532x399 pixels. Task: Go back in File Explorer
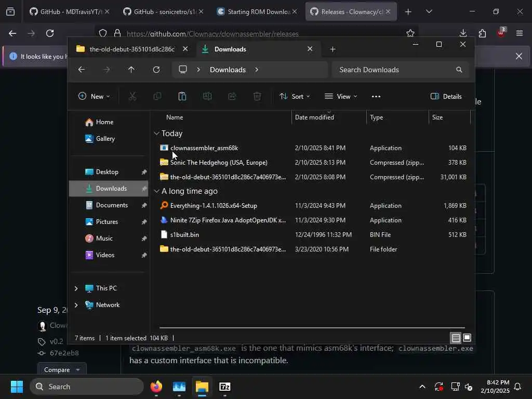(x=82, y=70)
